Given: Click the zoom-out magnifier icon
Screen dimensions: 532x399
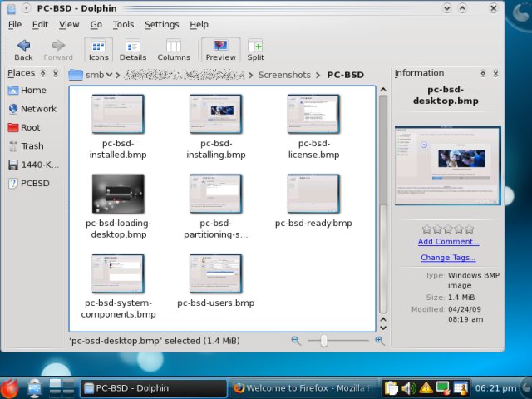Looking at the screenshot, I should pyautogui.click(x=297, y=341).
